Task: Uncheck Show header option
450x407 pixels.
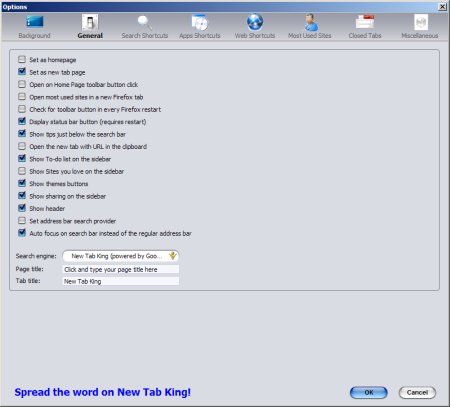Action: coord(22,208)
